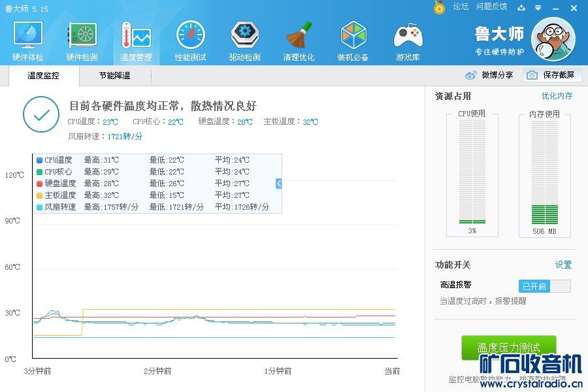Toggle the 高温报警 switch showing 已开启
The image size is (588, 392).
click(544, 286)
